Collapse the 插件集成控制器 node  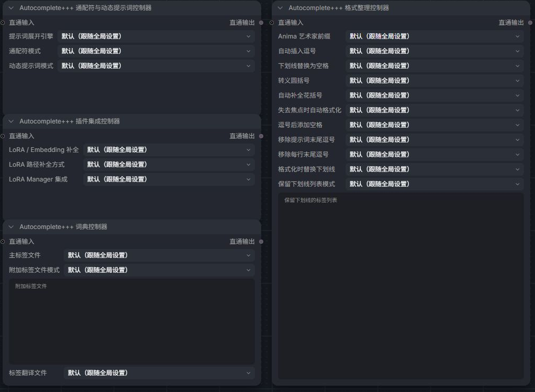(11, 121)
